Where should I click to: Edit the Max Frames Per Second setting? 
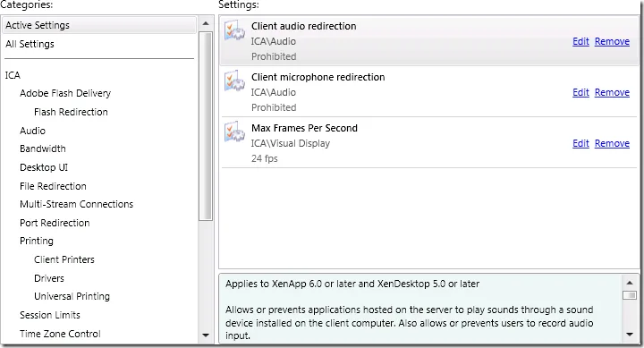[x=580, y=143]
